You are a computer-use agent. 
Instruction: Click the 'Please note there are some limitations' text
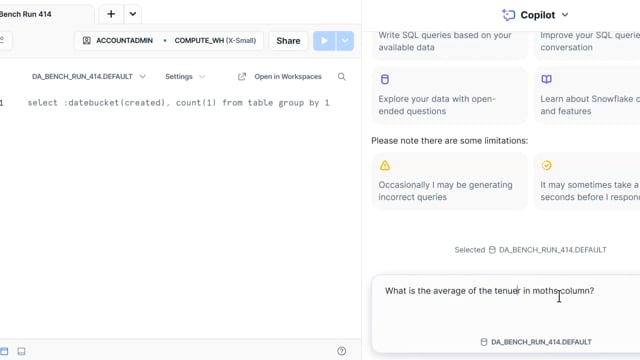click(x=449, y=141)
